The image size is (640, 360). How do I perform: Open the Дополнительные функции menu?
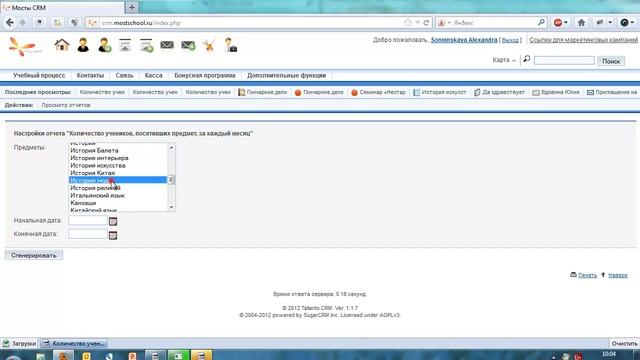click(287, 76)
